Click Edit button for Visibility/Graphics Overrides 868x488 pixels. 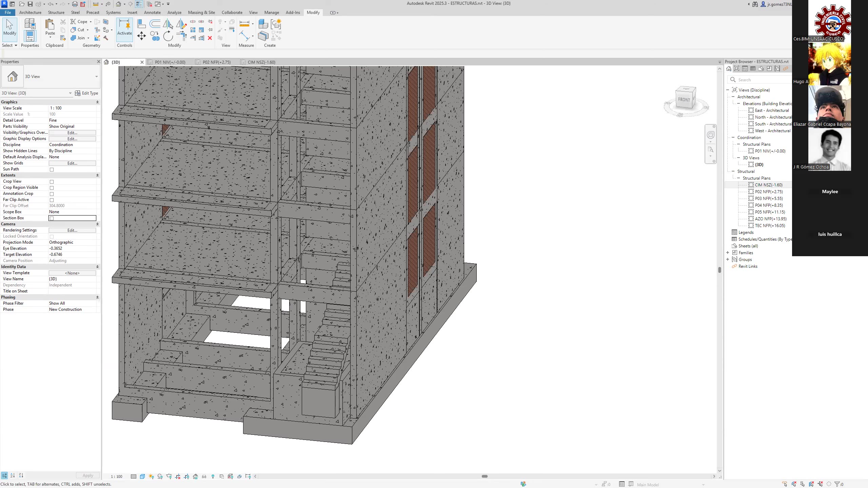[72, 133]
